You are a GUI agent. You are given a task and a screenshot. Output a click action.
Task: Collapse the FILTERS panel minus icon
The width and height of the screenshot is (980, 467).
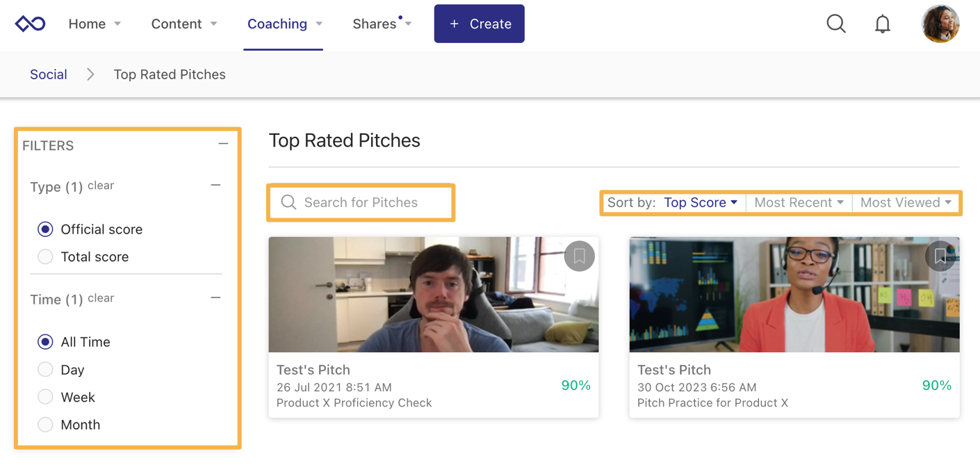click(223, 145)
